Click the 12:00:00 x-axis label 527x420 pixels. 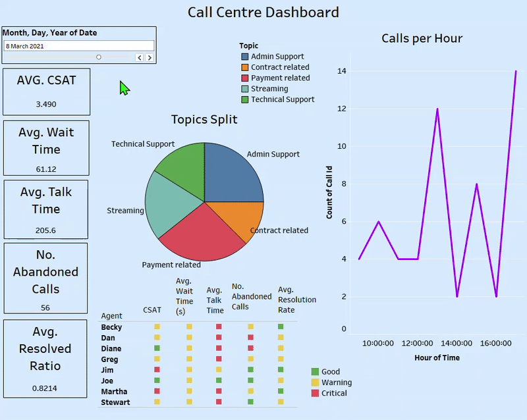point(417,344)
